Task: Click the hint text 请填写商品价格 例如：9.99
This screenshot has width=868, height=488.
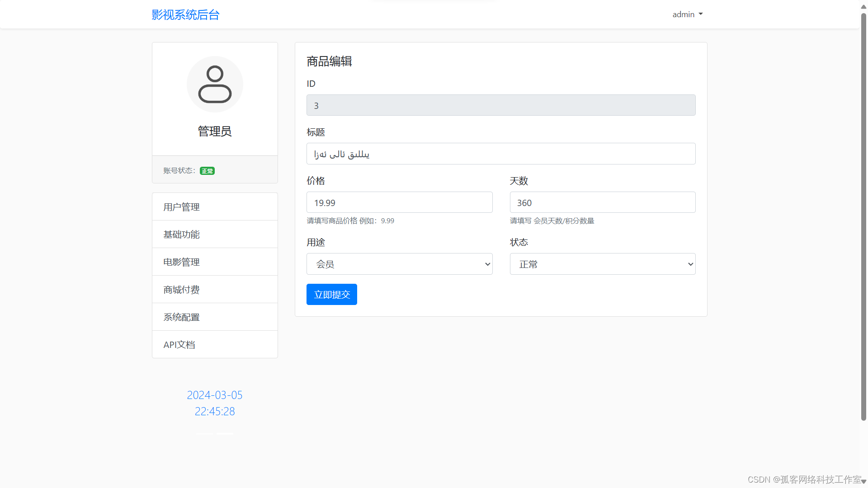Action: [x=350, y=221]
